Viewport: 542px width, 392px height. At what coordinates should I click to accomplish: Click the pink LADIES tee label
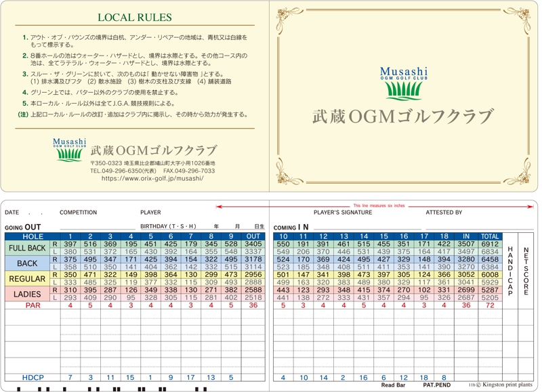27,294
